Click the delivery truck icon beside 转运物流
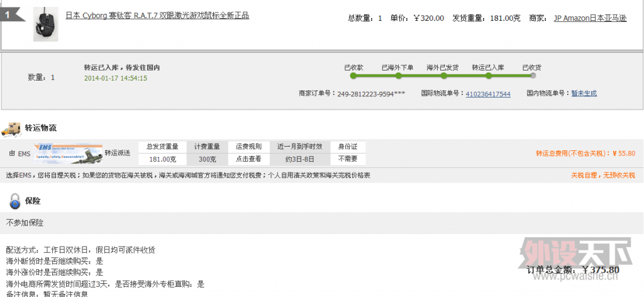The width and height of the screenshot is (644, 297). coord(11,128)
